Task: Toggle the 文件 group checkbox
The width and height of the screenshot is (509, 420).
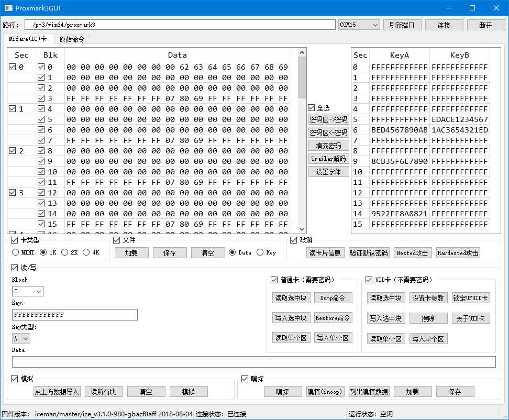Action: pos(117,240)
